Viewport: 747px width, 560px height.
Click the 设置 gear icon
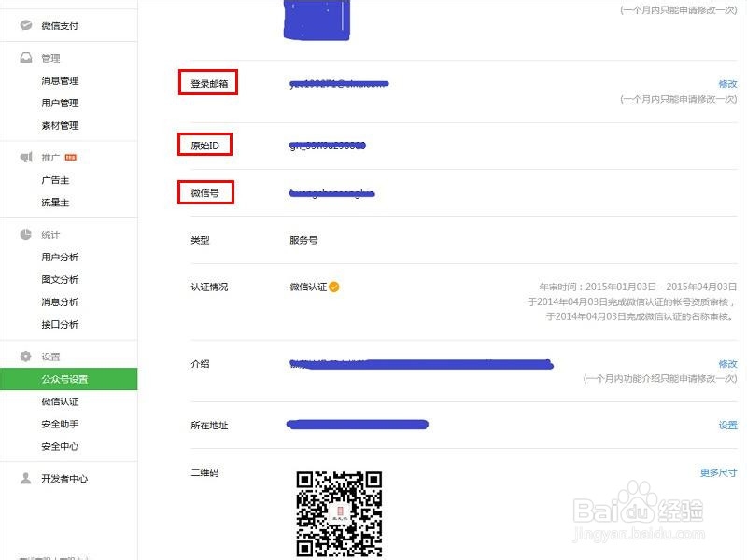coord(24,355)
